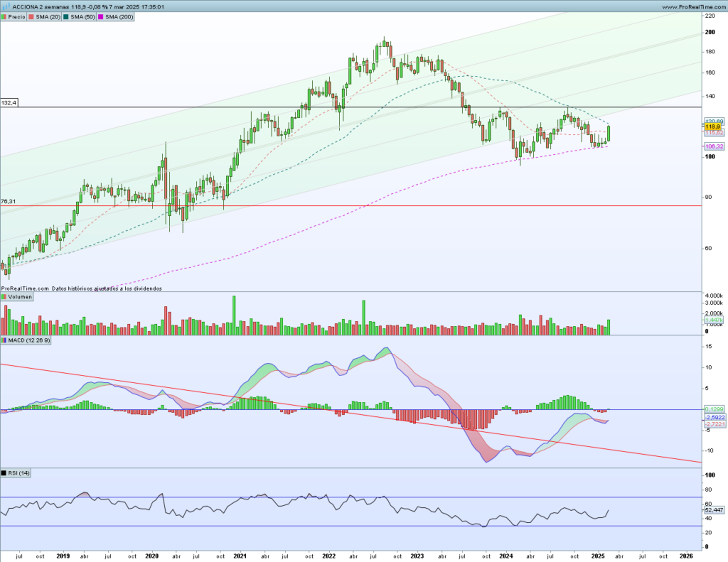
Task: Click the yellow 118,9 current price tag
Action: (713, 126)
